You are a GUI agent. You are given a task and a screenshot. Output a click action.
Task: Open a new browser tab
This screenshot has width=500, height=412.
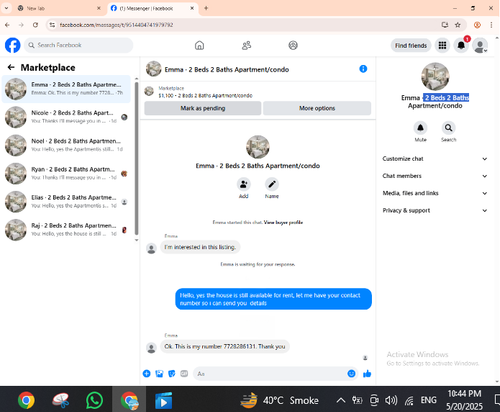click(206, 8)
